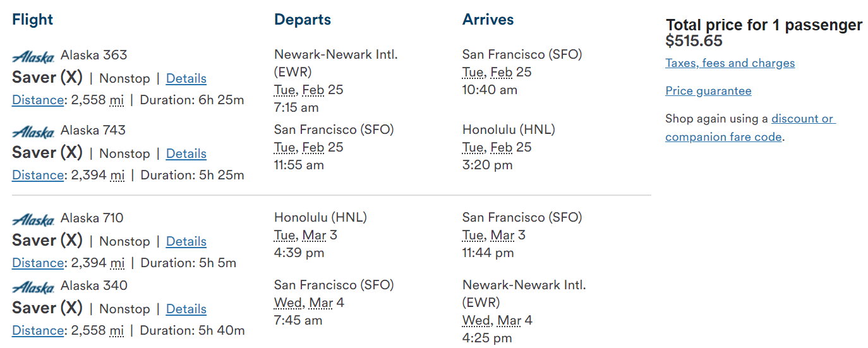The width and height of the screenshot is (868, 348).
Task: Follow the discount or companion fare code link
Action: (x=750, y=128)
